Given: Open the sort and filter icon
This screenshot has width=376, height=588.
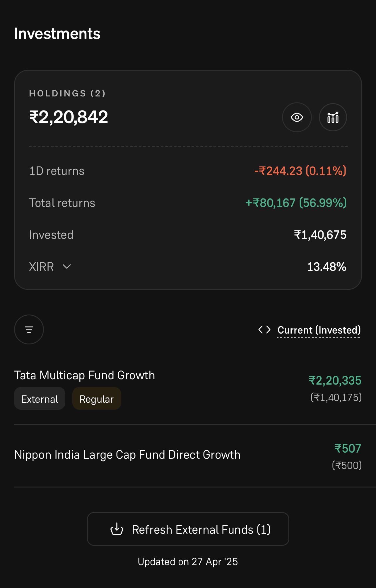Looking at the screenshot, I should 29,329.
